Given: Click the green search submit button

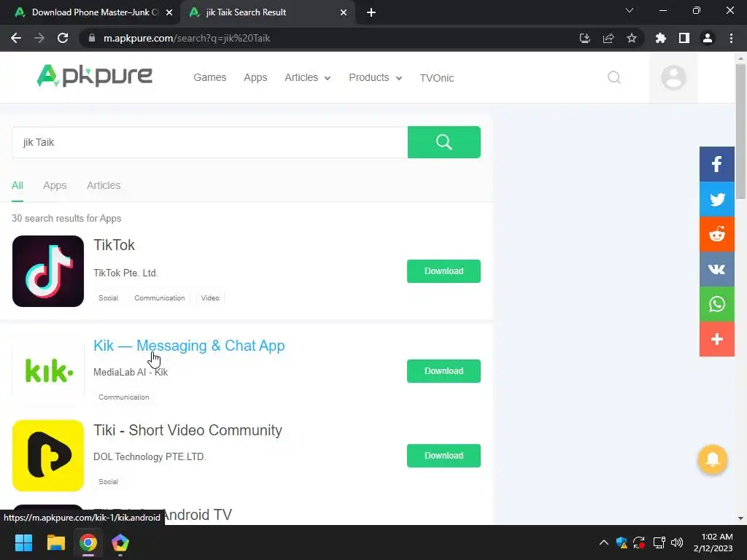Looking at the screenshot, I should [x=444, y=142].
